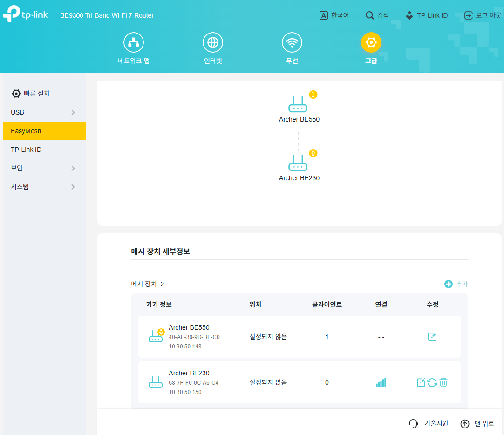Click the 메시 장치: 2 count text
Screen dimensions: 504x435
coord(148,284)
